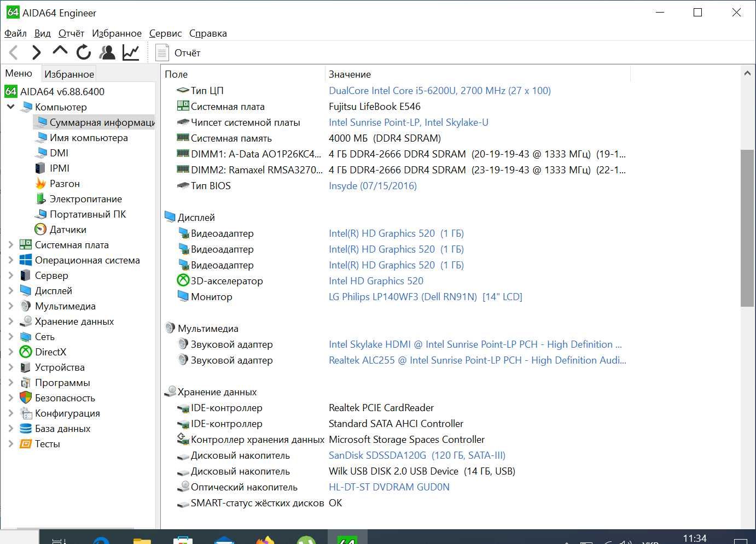This screenshot has height=544, width=756.
Task: Expand the Дисплей tree node
Action: (10, 291)
